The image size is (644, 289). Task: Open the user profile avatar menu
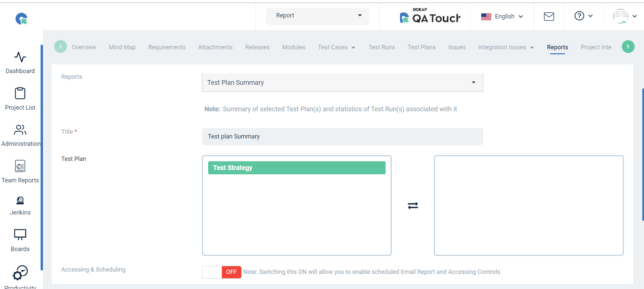[x=625, y=16]
